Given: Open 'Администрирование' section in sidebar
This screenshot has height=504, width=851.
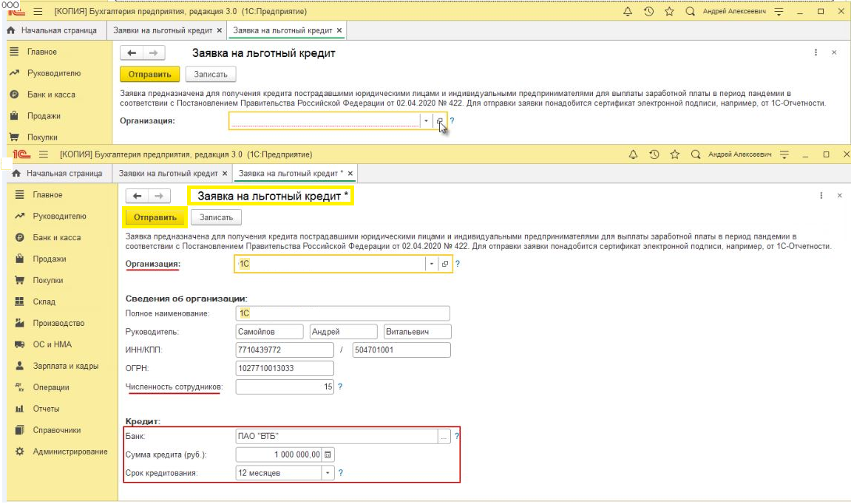Looking at the screenshot, I should (70, 452).
